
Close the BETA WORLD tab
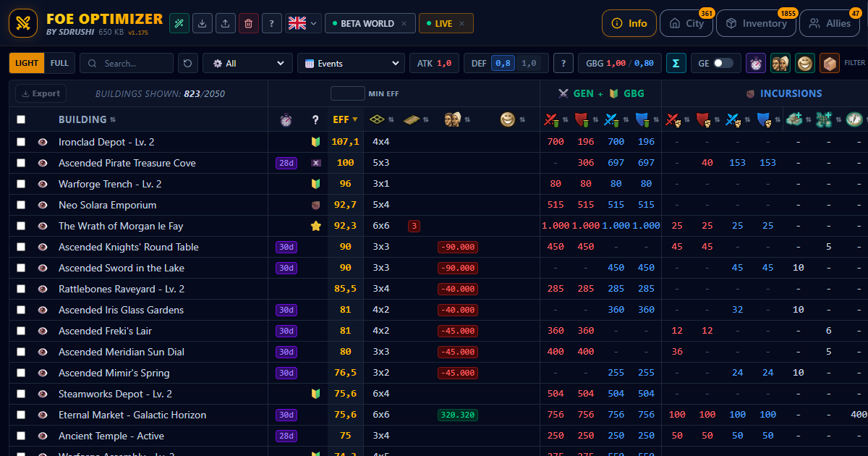coord(404,24)
